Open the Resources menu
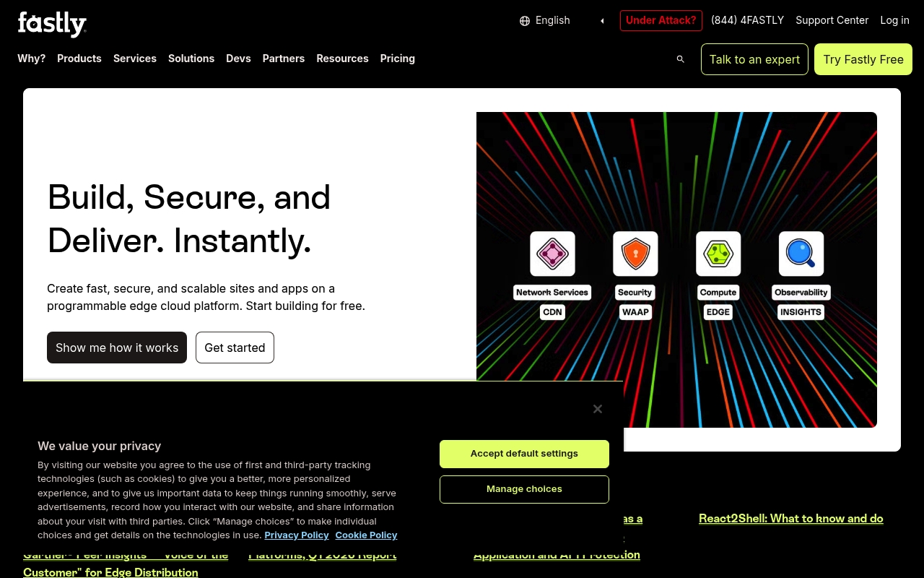This screenshot has height=578, width=924. (342, 59)
